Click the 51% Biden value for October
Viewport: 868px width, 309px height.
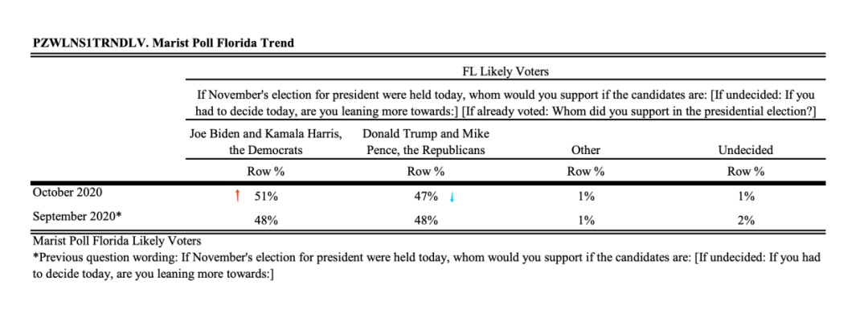[x=266, y=197]
